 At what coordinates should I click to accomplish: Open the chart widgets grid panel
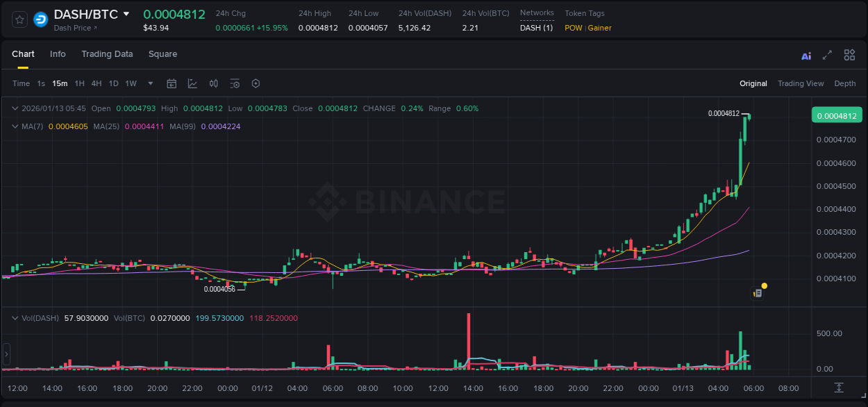849,54
